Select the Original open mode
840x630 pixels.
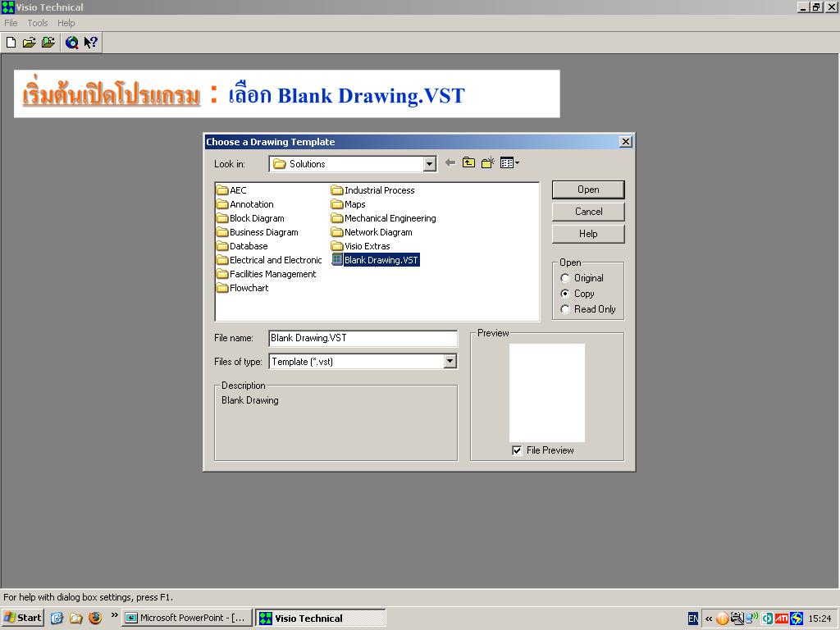(564, 278)
